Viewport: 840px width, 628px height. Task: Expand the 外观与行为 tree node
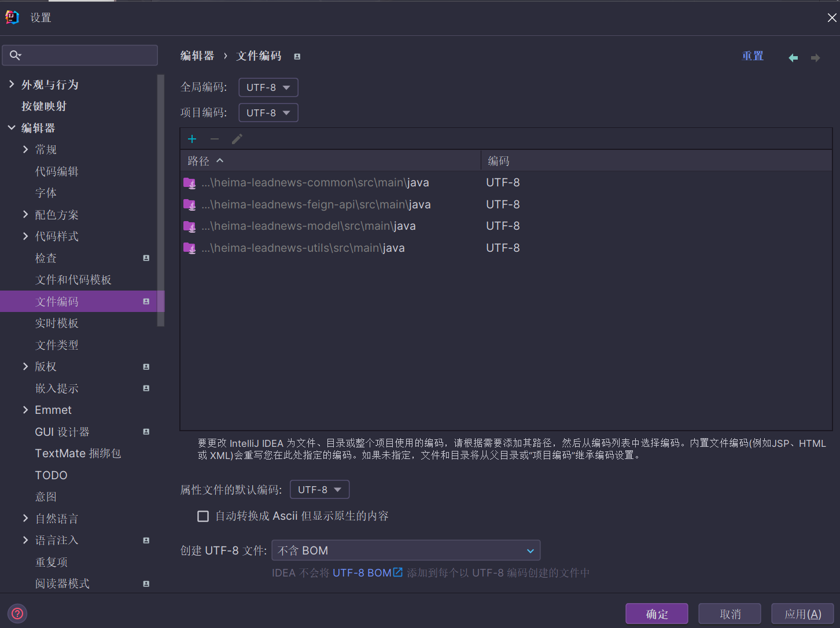(x=12, y=85)
